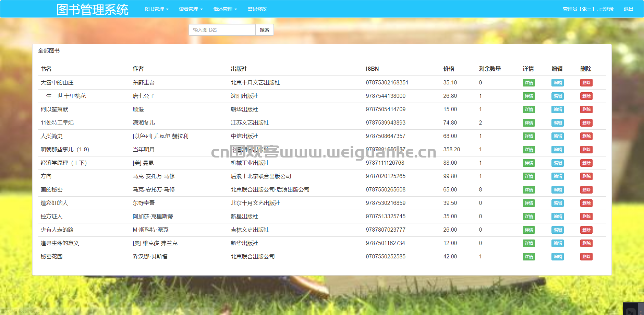The height and width of the screenshot is (315, 644).
Task: Edit the book 画的秘密
Action: (x=557, y=190)
